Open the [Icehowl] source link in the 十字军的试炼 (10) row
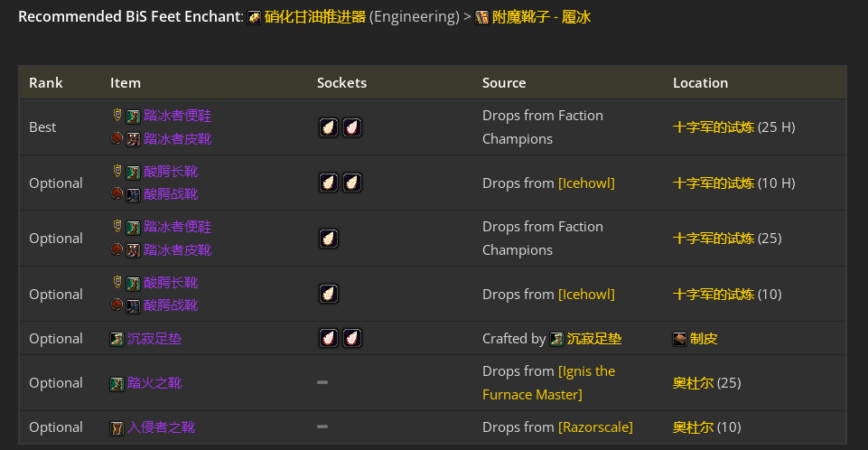The width and height of the screenshot is (868, 450). pyautogui.click(x=586, y=295)
